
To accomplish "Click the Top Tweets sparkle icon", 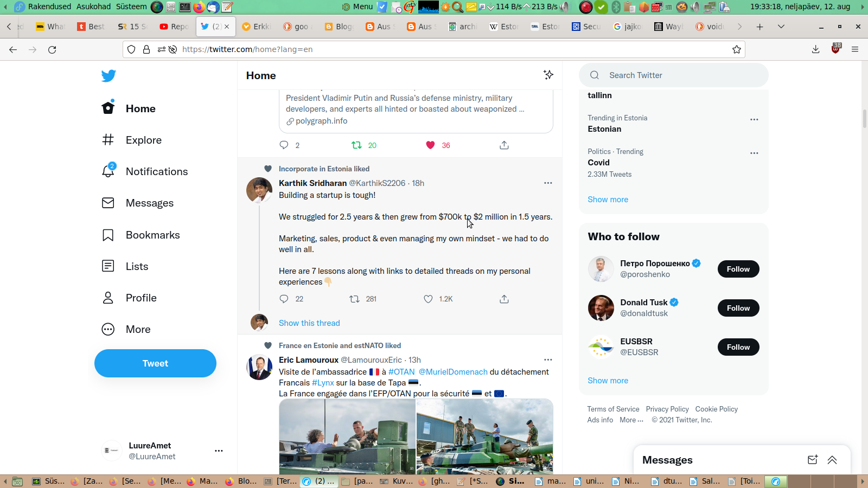I will pos(548,75).
